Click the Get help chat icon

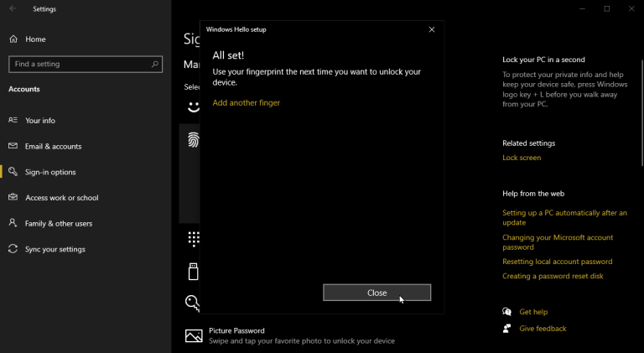(x=506, y=312)
